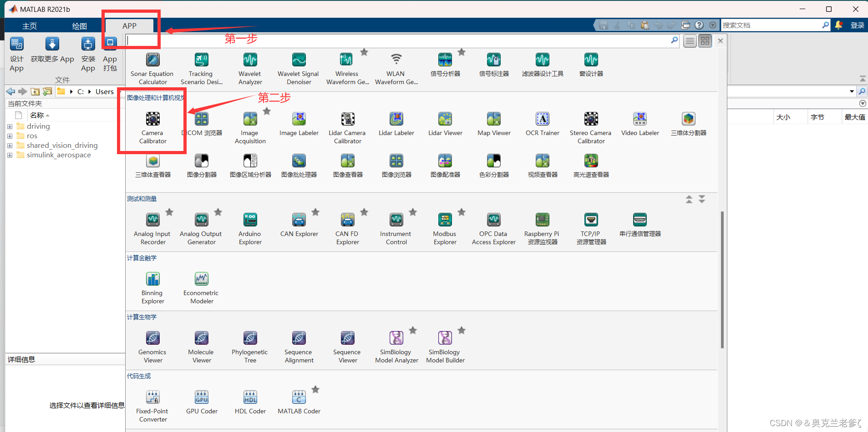Screen dimensions: 868x432
Task: Open the Instrument Control app
Action: tap(396, 229)
